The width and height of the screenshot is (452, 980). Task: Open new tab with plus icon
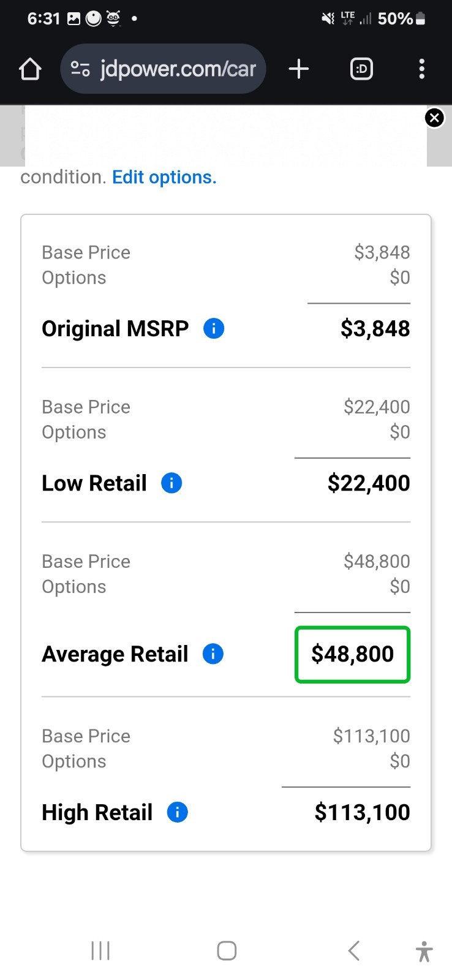(298, 69)
